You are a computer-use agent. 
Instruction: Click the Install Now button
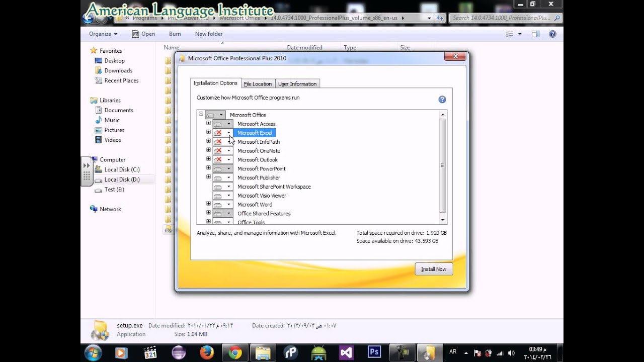pyautogui.click(x=434, y=269)
